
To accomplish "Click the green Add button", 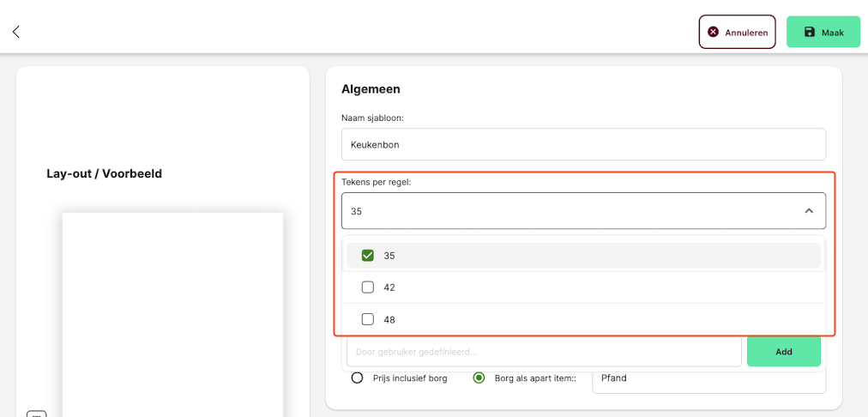I will pyautogui.click(x=783, y=351).
